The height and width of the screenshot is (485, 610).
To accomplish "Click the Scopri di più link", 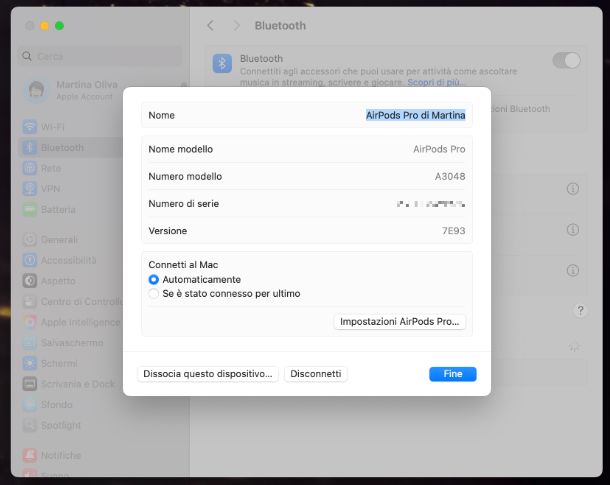I will 436,82.
